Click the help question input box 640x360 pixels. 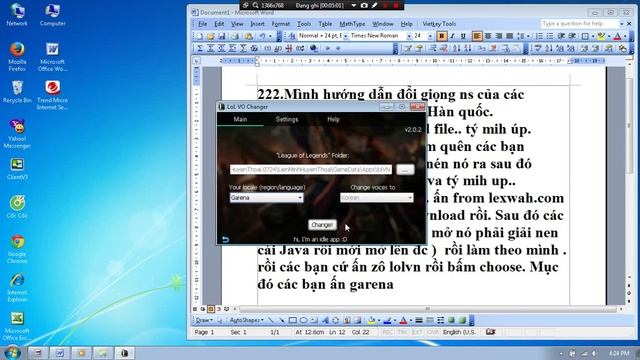(580, 24)
